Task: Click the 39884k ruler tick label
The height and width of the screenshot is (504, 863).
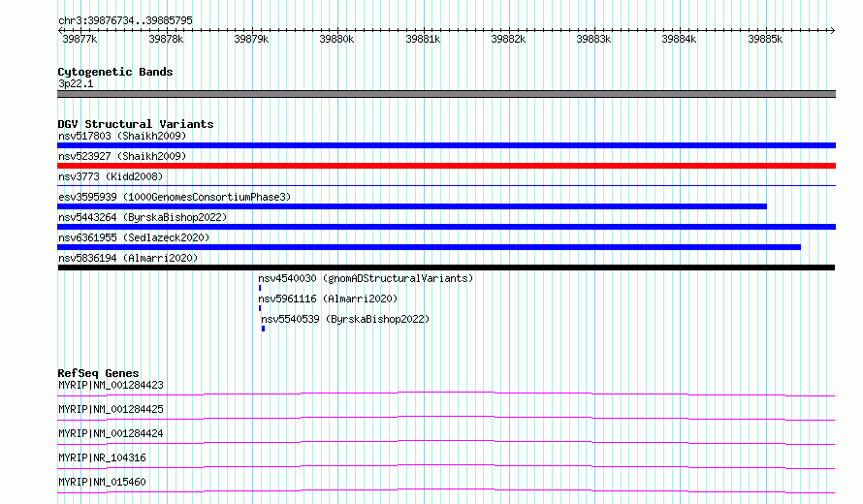Action: [679, 39]
